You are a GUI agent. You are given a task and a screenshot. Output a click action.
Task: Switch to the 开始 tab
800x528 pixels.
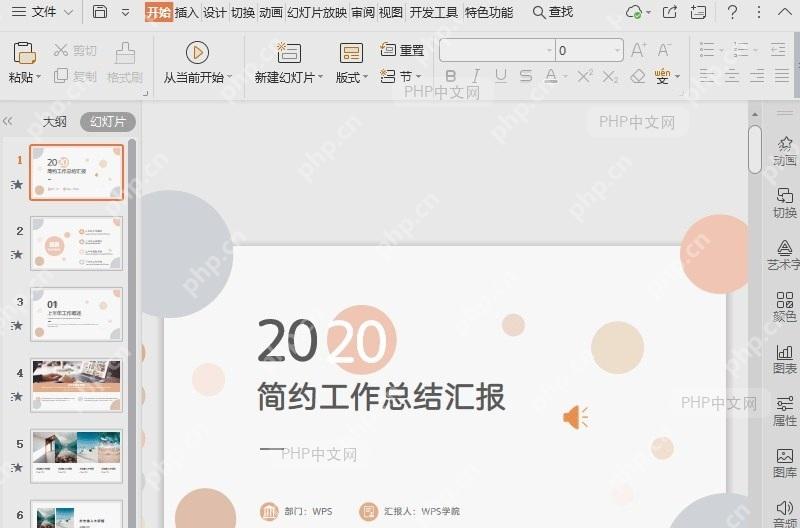[159, 12]
